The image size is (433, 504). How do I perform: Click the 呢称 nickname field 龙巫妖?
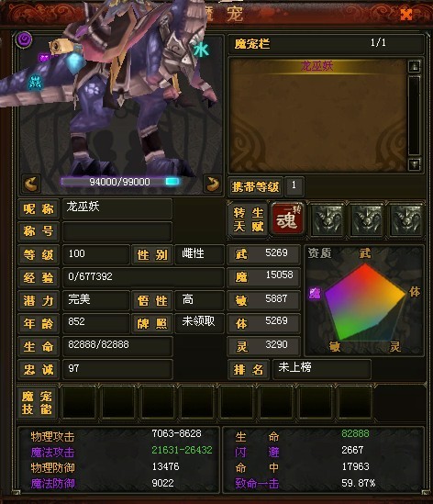[117, 209]
